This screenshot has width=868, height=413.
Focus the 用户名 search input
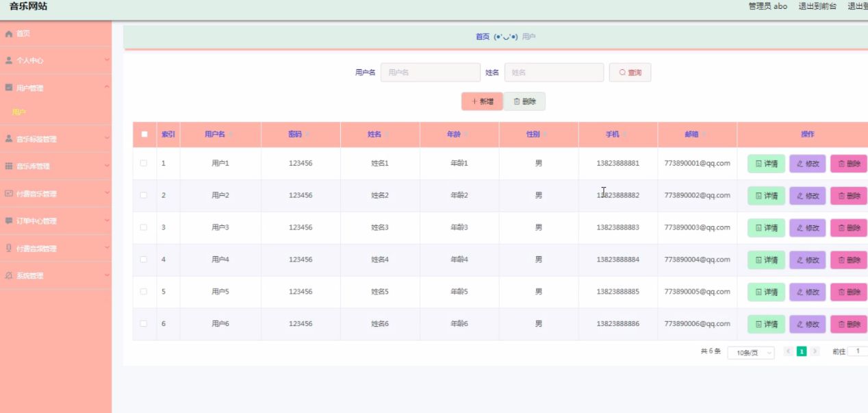click(431, 73)
